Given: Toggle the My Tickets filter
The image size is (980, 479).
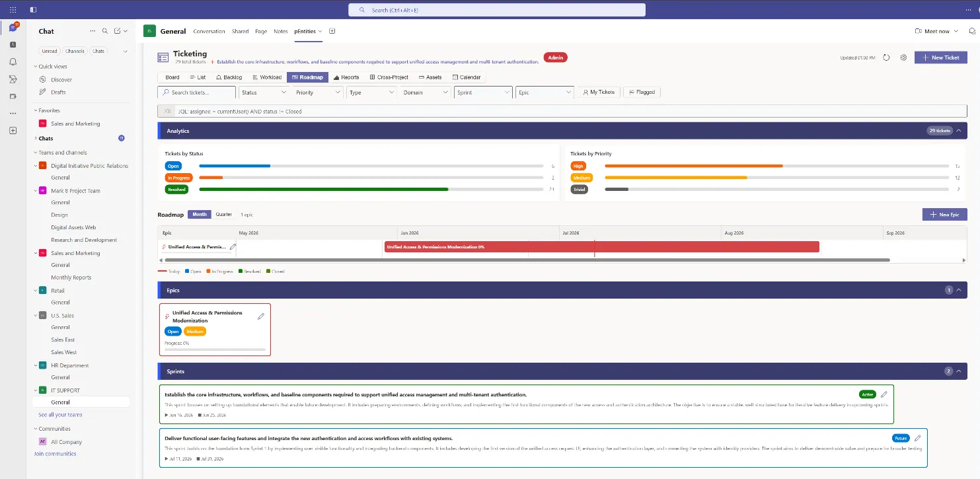Looking at the screenshot, I should (x=598, y=92).
